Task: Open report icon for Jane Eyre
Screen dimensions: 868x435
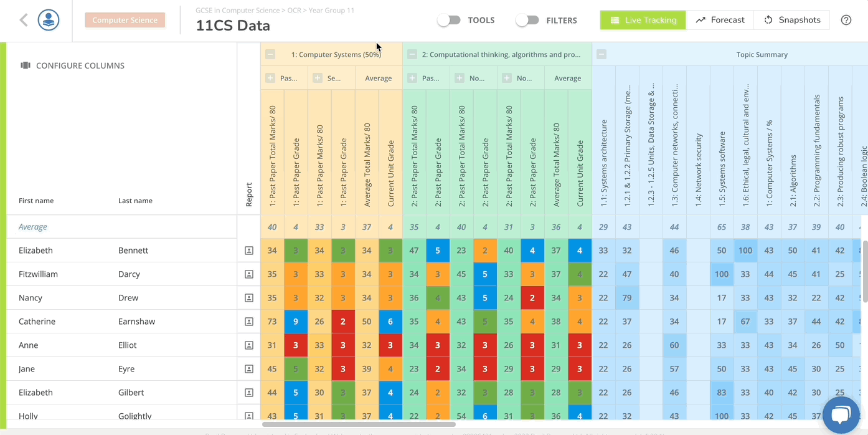Action: point(249,369)
